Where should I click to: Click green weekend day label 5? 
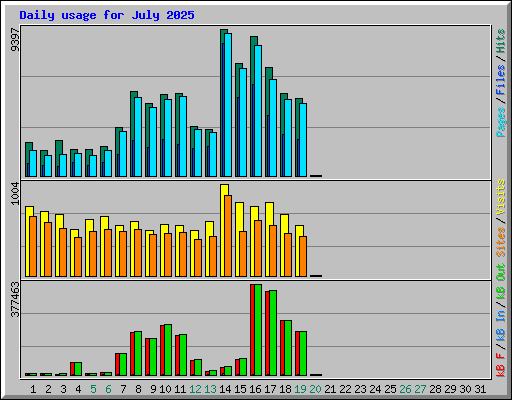tap(93, 389)
